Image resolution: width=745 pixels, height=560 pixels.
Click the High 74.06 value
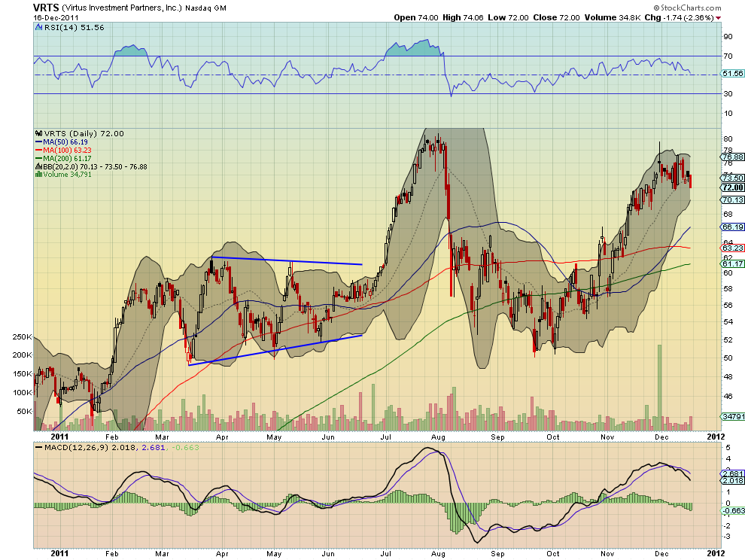pos(464,17)
